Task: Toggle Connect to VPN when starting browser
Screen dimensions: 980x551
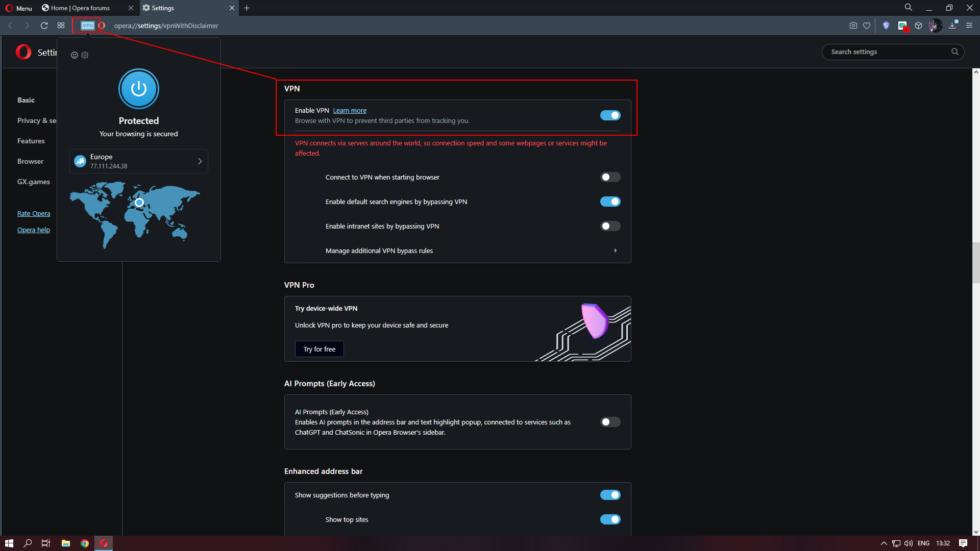Action: pos(610,177)
